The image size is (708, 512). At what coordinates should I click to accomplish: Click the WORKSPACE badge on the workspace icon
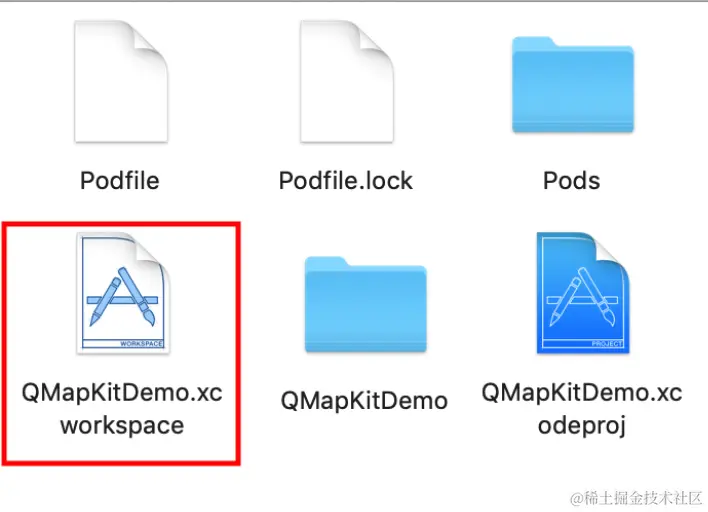[x=141, y=344]
